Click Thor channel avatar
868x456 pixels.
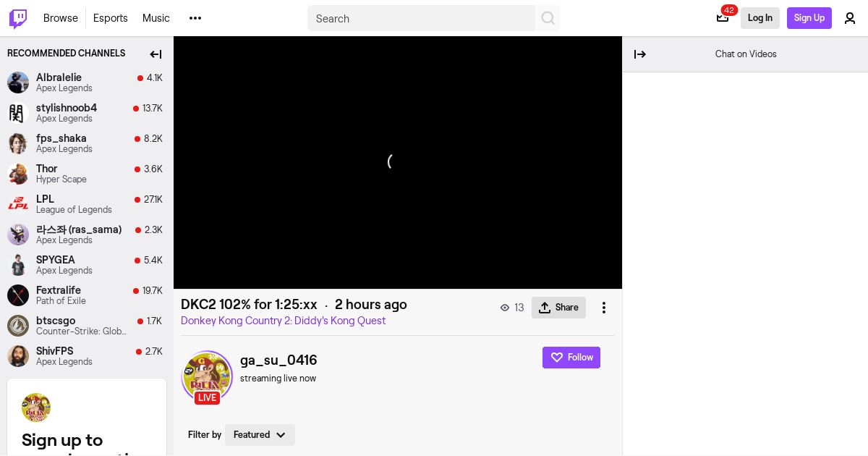[x=18, y=174]
